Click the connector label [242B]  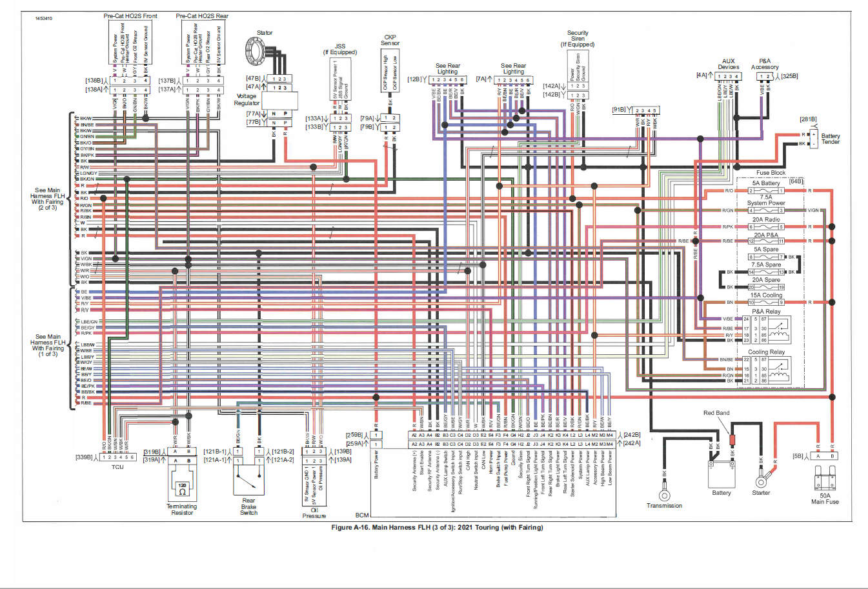[632, 435]
